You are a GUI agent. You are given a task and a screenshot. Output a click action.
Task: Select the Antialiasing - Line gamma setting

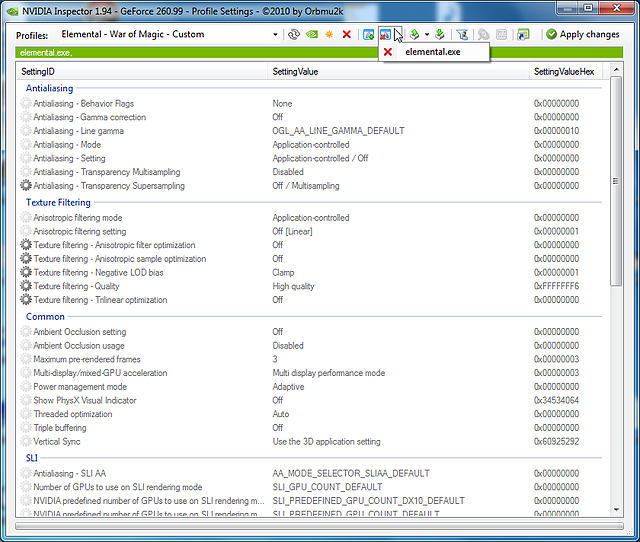click(312, 131)
